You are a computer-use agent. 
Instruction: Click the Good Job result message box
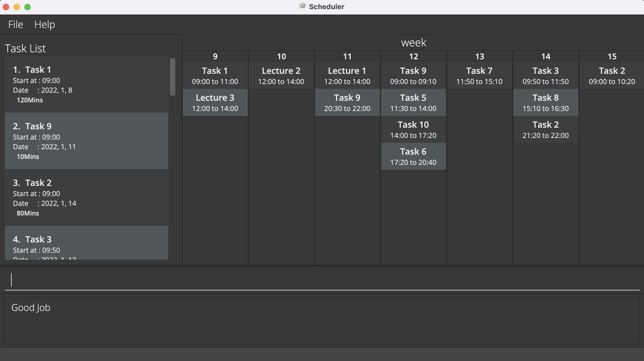click(322, 321)
